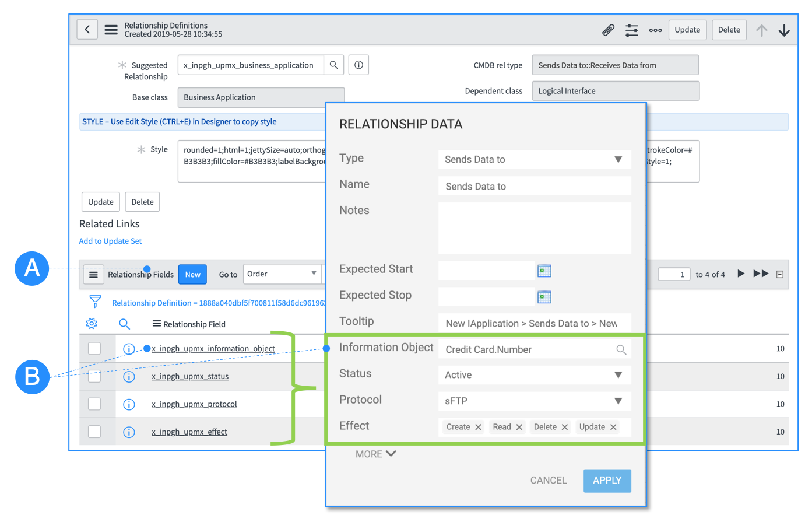The height and width of the screenshot is (522, 812).
Task: Open the Expected Stop calendar picker
Action: point(544,297)
